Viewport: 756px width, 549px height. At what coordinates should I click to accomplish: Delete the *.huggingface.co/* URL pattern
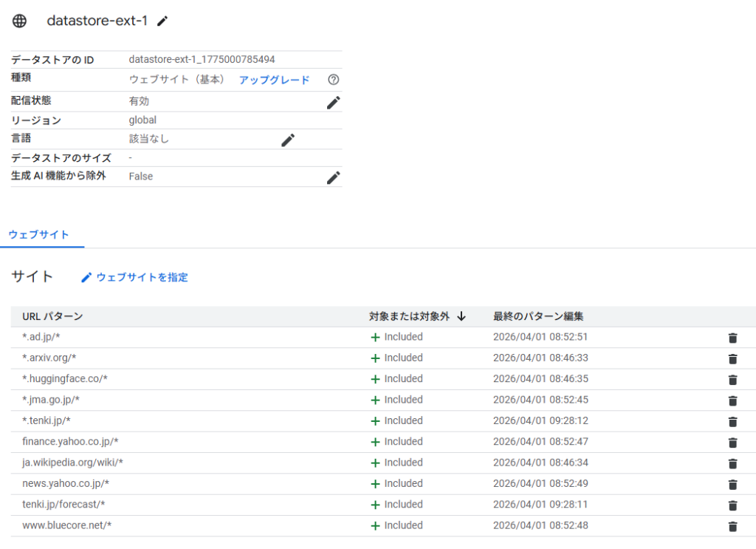pyautogui.click(x=732, y=379)
